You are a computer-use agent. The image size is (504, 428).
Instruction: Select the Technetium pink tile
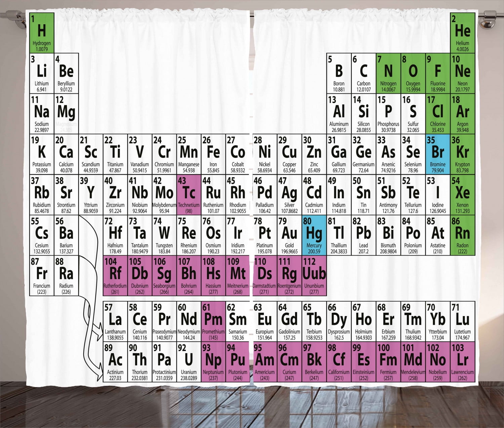pyautogui.click(x=189, y=195)
